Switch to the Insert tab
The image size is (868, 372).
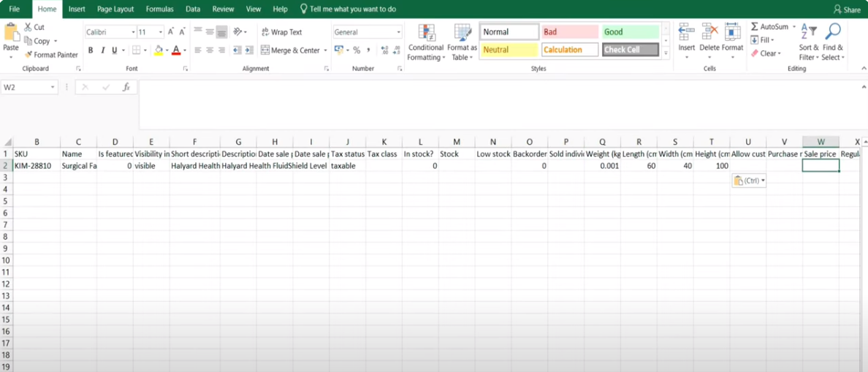coord(77,10)
